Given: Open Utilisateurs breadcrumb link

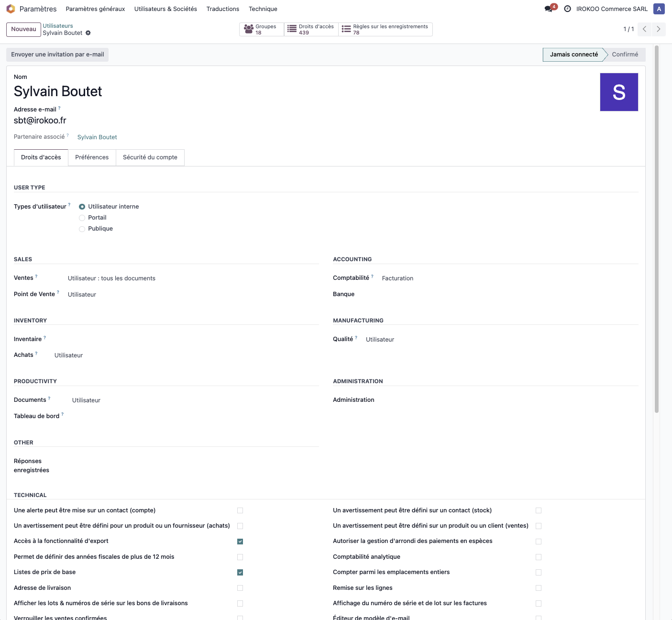Looking at the screenshot, I should [58, 26].
